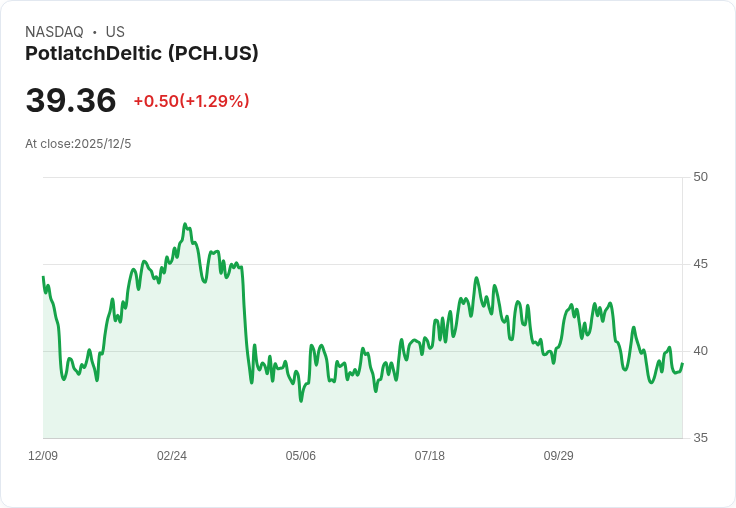Click the 39.36 current price
736x508 pixels.
tap(71, 101)
